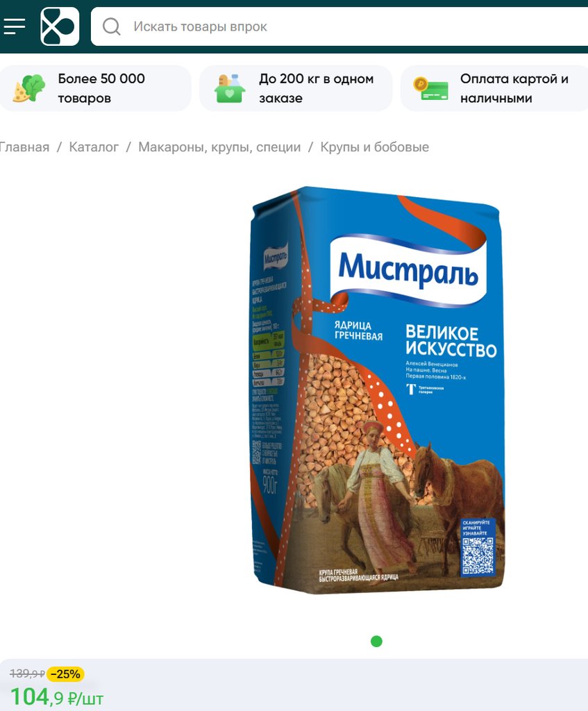The image size is (588, 711).
Task: Select the green image carousel dot
Action: [x=376, y=641]
